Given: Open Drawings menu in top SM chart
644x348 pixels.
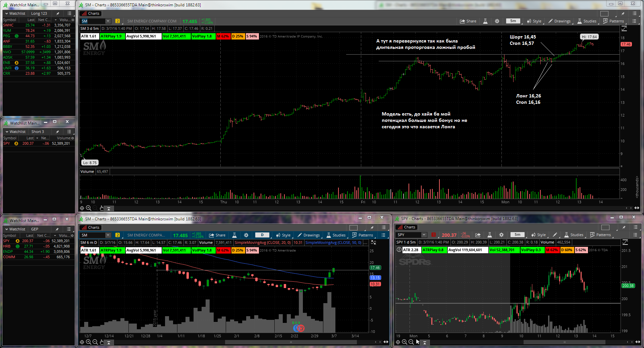Looking at the screenshot, I should [559, 21].
